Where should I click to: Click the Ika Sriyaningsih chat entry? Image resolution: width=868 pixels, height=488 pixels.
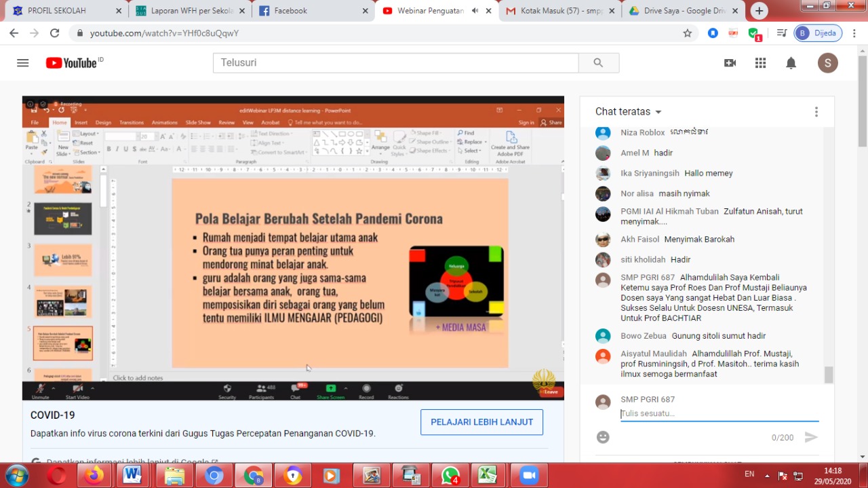(708, 173)
